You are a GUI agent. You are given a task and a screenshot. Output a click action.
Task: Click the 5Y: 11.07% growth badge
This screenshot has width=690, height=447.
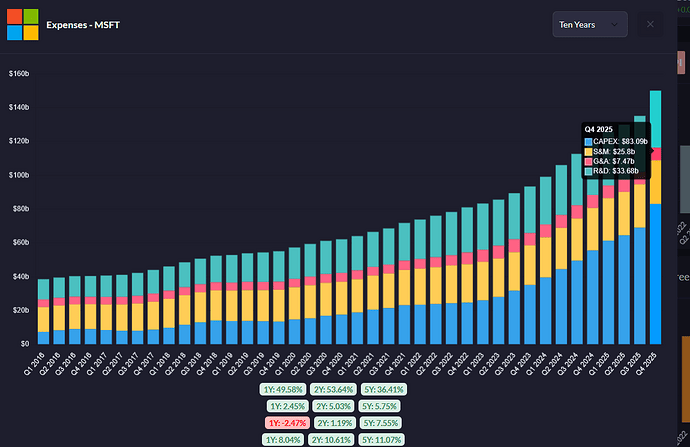381,440
